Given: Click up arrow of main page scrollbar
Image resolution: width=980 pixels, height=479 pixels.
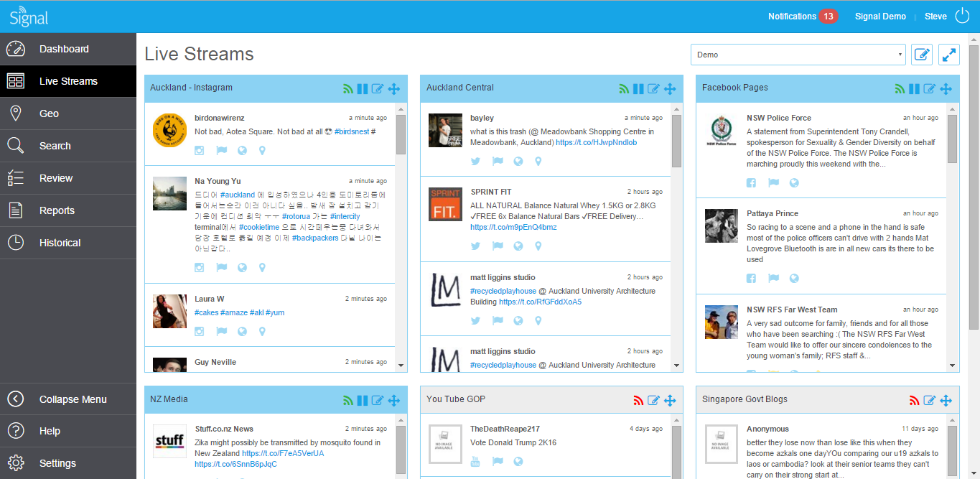Looking at the screenshot, I should [974, 38].
